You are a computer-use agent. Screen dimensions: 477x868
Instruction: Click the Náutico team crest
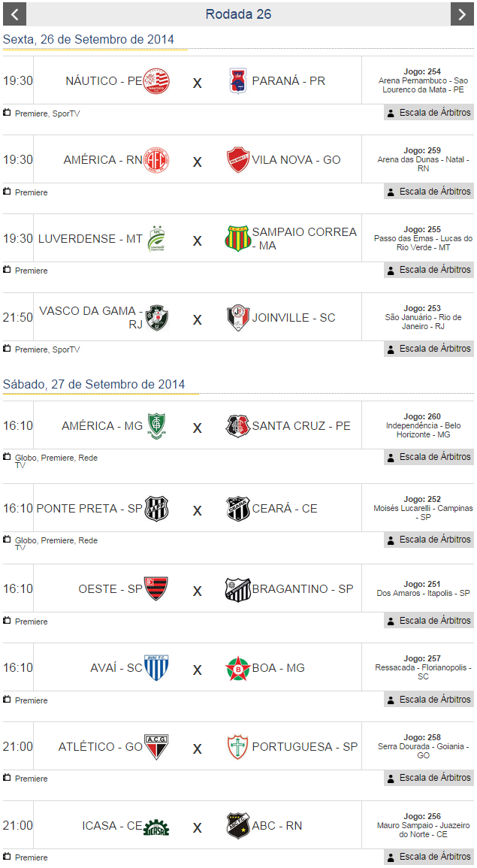coord(156,81)
